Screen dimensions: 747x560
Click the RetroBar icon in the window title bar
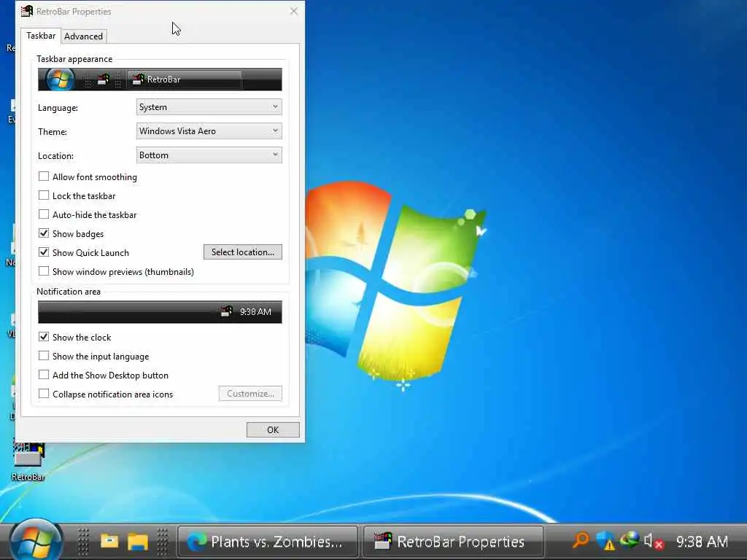tap(27, 11)
